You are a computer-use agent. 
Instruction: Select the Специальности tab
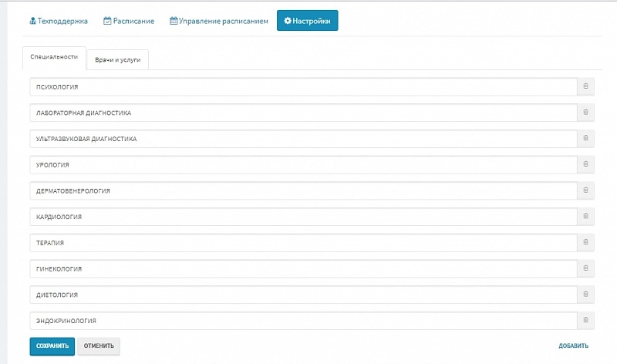(53, 58)
